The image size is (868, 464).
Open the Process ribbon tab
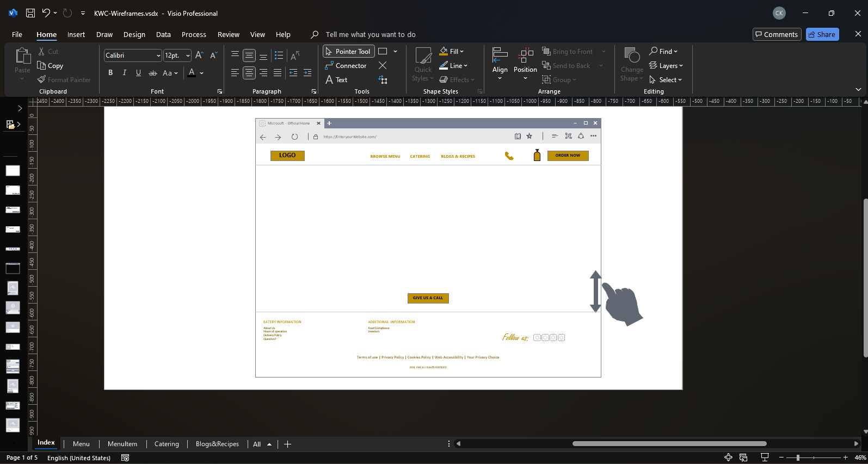coord(194,34)
